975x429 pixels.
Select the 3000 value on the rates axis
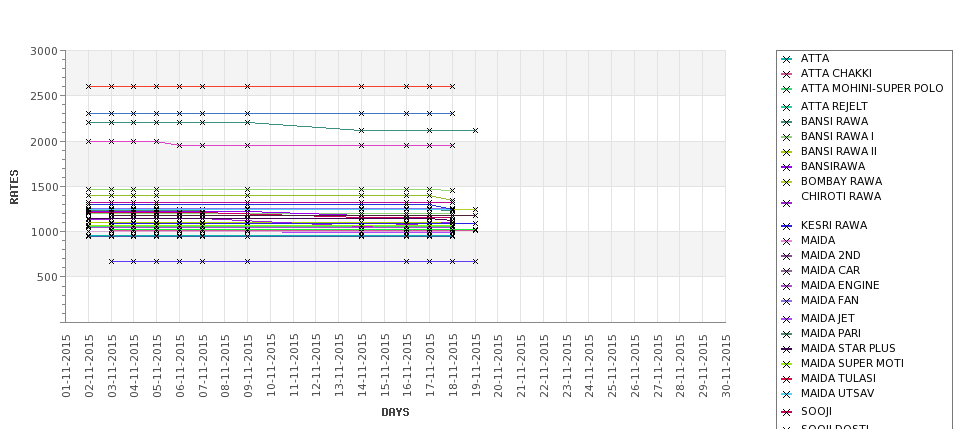[44, 52]
